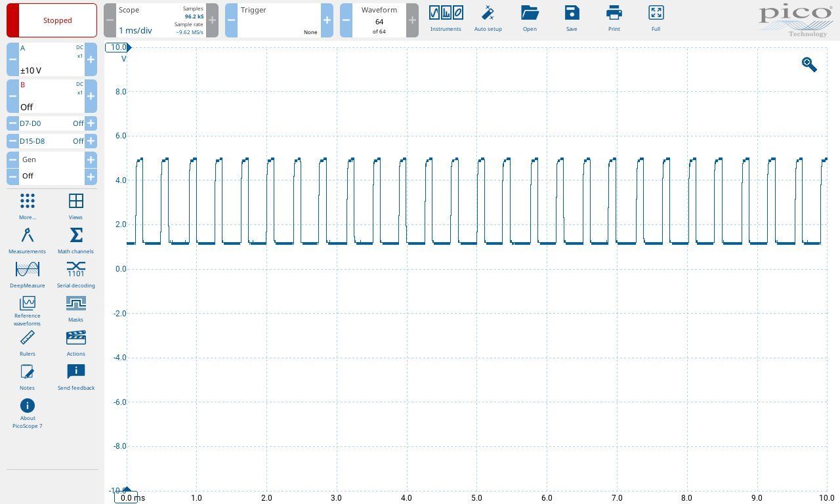The height and width of the screenshot is (504, 840).
Task: Open More tools menu
Action: click(27, 206)
